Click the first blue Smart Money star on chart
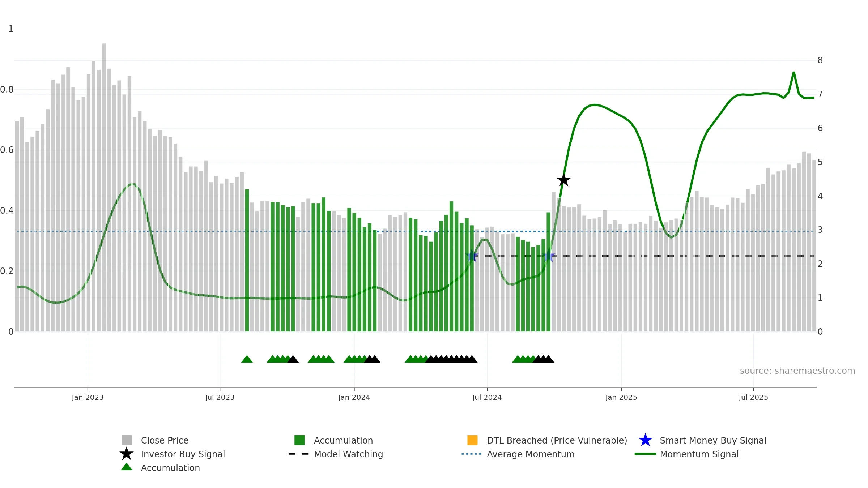Image resolution: width=868 pixels, height=488 pixels. (472, 256)
